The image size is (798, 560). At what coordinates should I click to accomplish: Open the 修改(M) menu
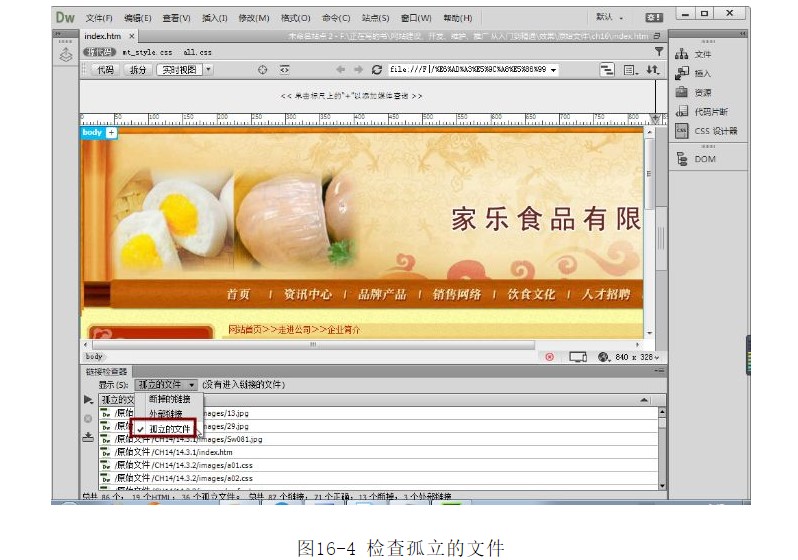[250, 18]
